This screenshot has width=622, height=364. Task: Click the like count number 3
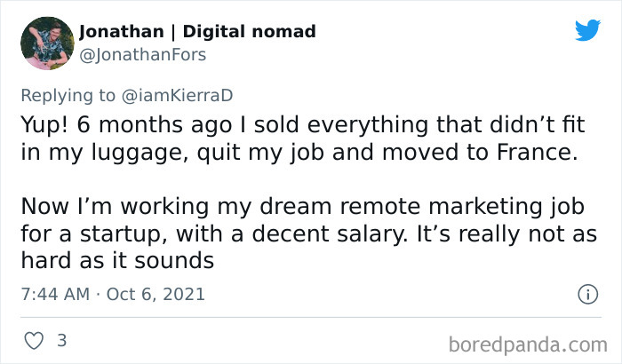[61, 340]
